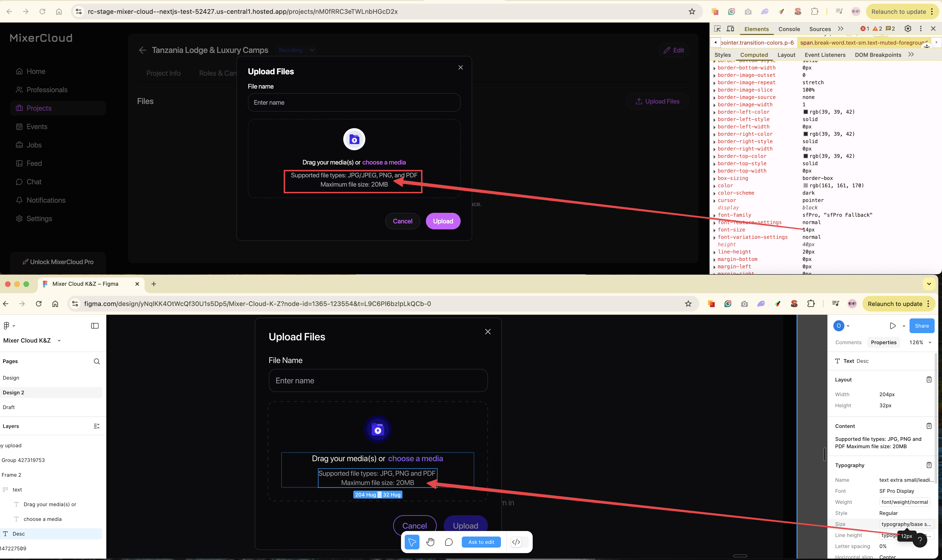Image resolution: width=942 pixels, height=560 pixels.
Task: Copy Typography properties using clipboard icon
Action: point(929,465)
